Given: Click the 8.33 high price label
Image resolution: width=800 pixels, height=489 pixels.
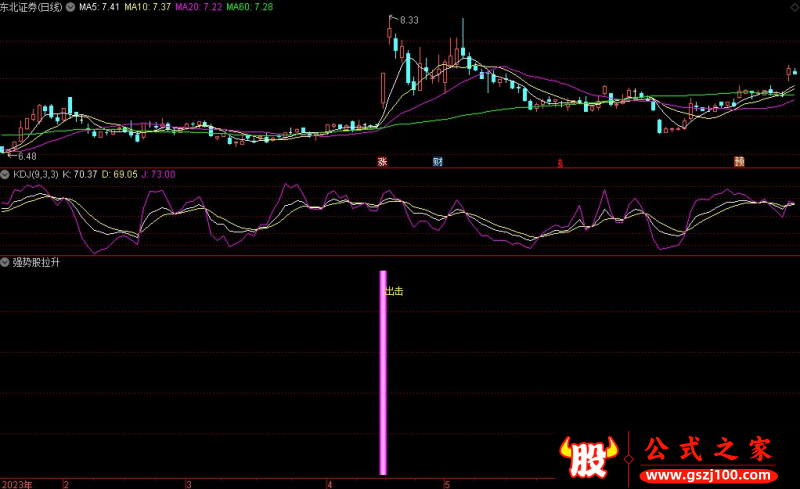Looking at the screenshot, I should (407, 20).
